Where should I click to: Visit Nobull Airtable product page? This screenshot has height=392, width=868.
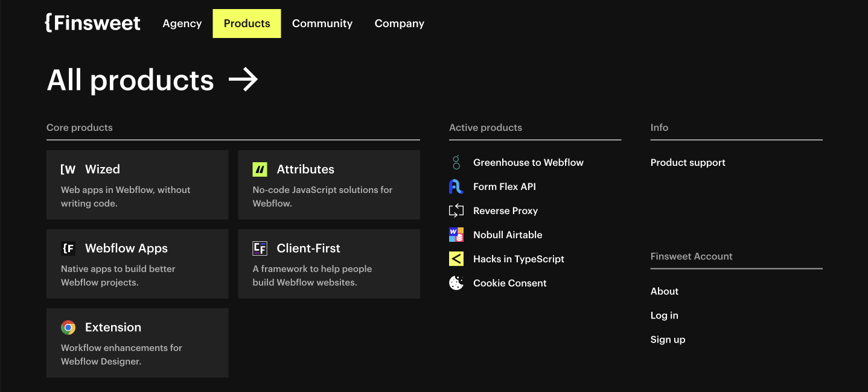click(x=508, y=235)
